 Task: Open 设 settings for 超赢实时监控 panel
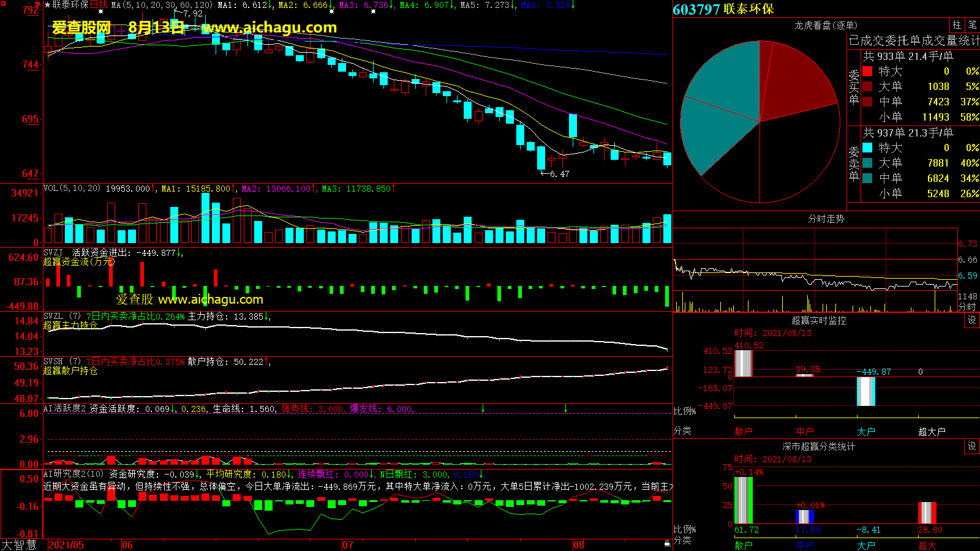pos(971,320)
